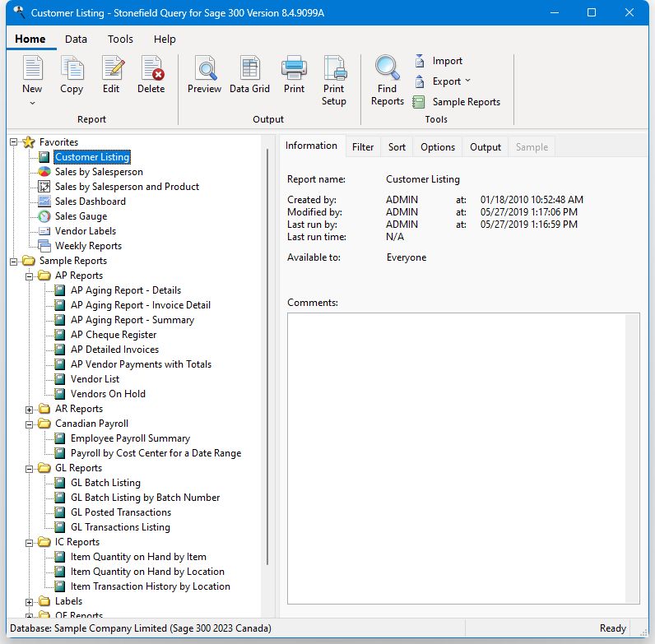Click the report tree vertical scrollbar
The width and height of the screenshot is (655, 644).
point(267,357)
